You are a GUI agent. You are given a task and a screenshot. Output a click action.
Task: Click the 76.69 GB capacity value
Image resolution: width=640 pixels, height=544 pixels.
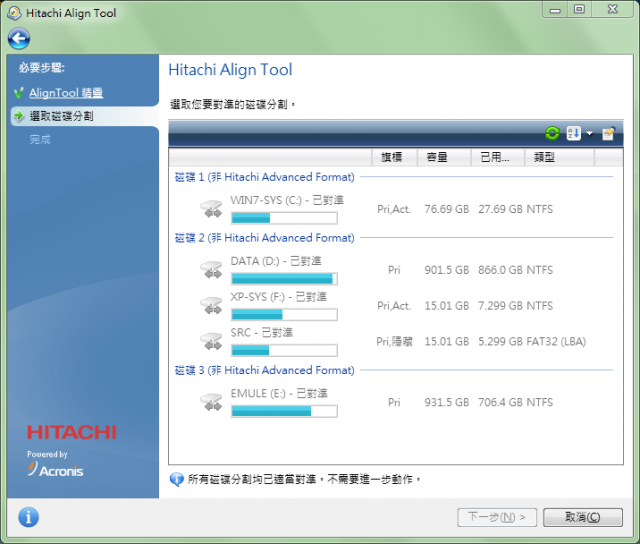point(447,209)
